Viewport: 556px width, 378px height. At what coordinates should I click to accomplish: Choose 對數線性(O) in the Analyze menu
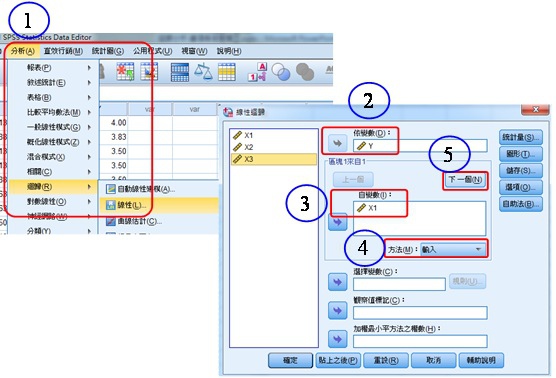[53, 201]
